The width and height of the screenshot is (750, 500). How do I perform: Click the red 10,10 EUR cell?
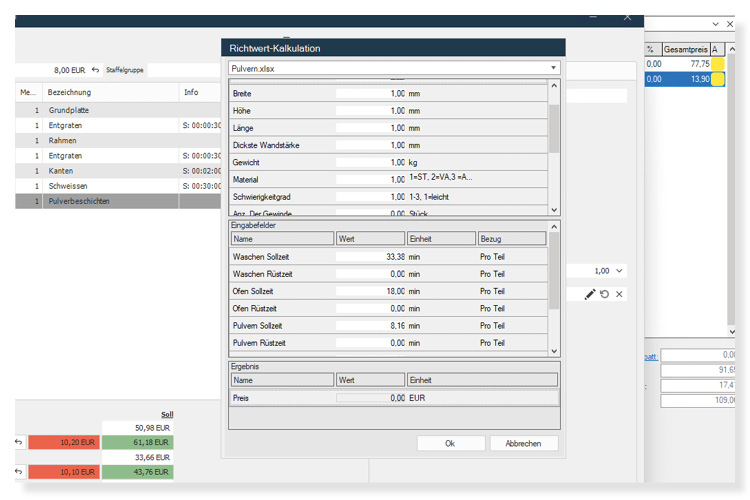click(64, 472)
